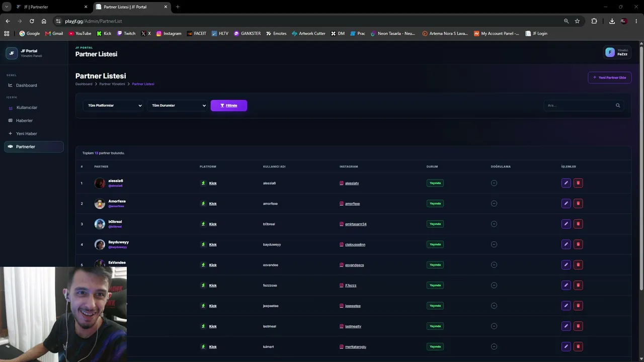Viewport: 644px width, 362px height.
Task: Click verification dash icon in Amorfexe row
Action: point(494,204)
